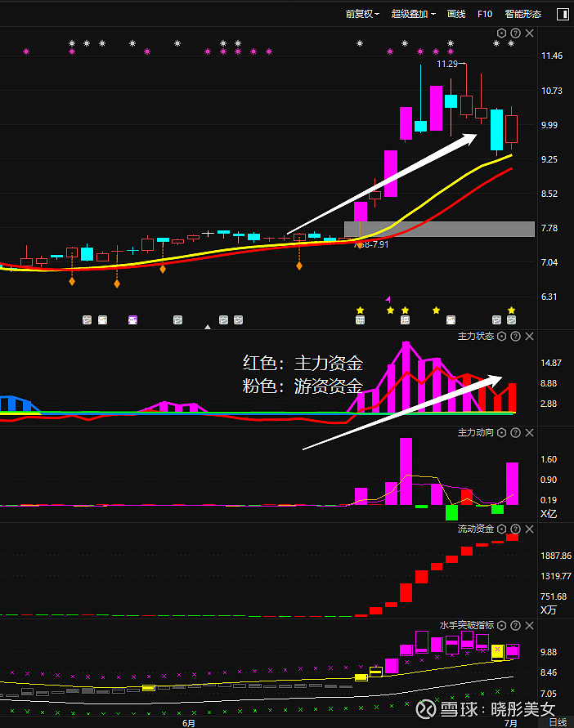The height and width of the screenshot is (728, 574).
Task: Click the 1887.86 value in 流动资金 axis
Action: tap(556, 556)
